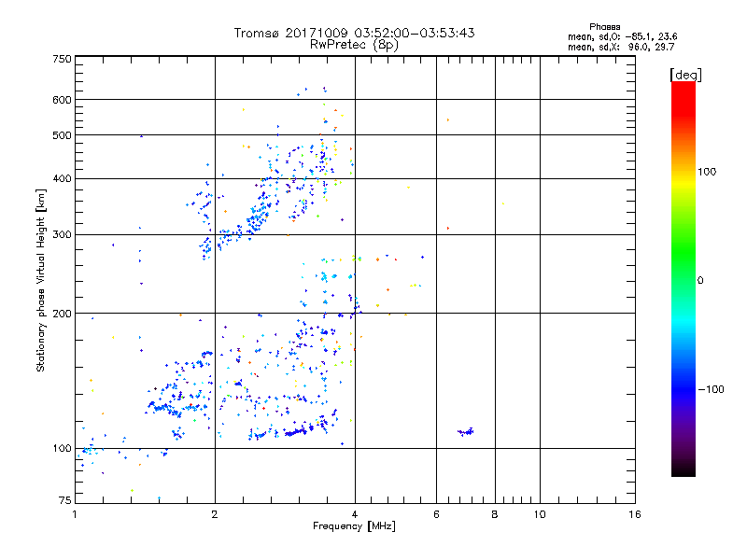This screenshot has height=560, width=747.
Task: Click x-axis tick label '8'
Action: click(495, 514)
